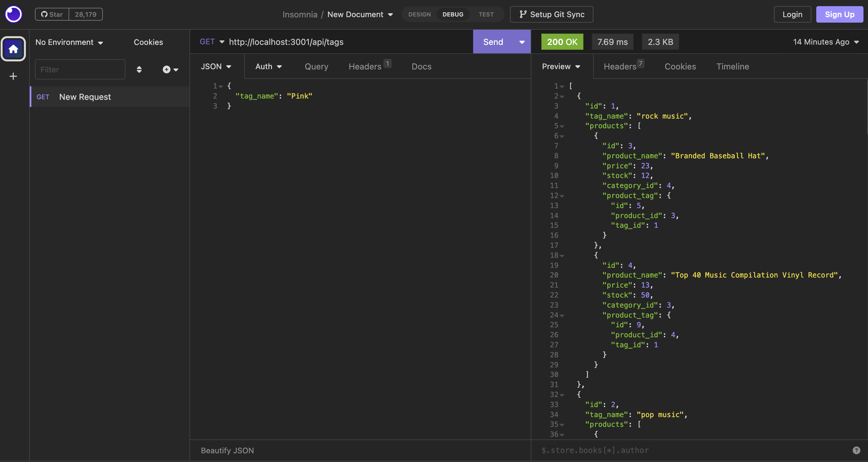Image resolution: width=868 pixels, height=462 pixels.
Task: Click the GitHub octocat star icon
Action: (x=43, y=14)
